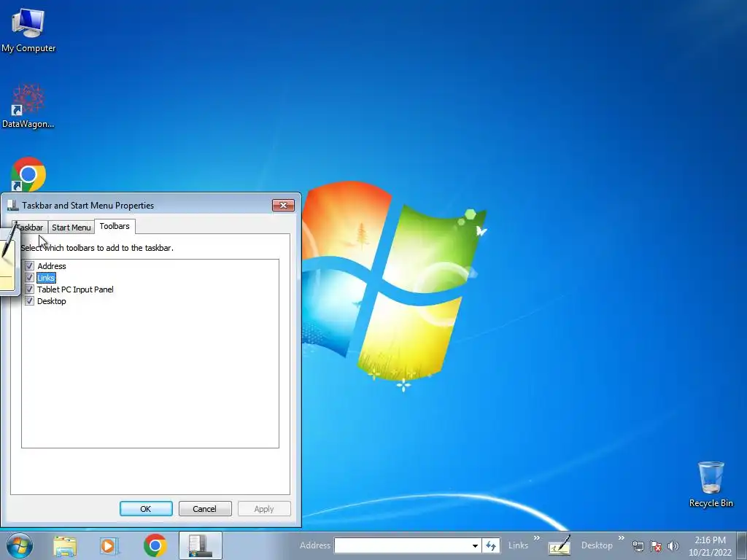Launch Windows Explorer from the taskbar
747x560 pixels.
(x=65, y=545)
